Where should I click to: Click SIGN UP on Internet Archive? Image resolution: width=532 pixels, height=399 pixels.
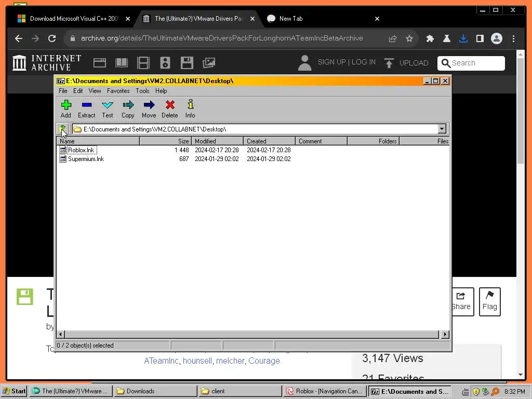[331, 62]
